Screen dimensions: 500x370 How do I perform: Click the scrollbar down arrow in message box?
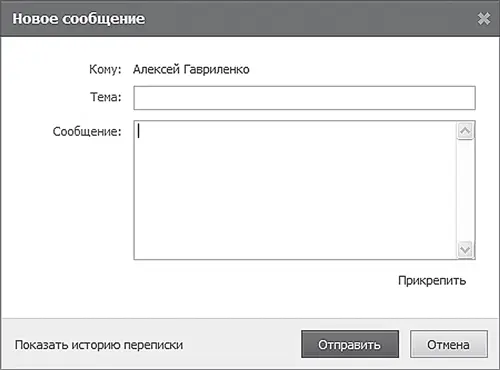point(465,249)
